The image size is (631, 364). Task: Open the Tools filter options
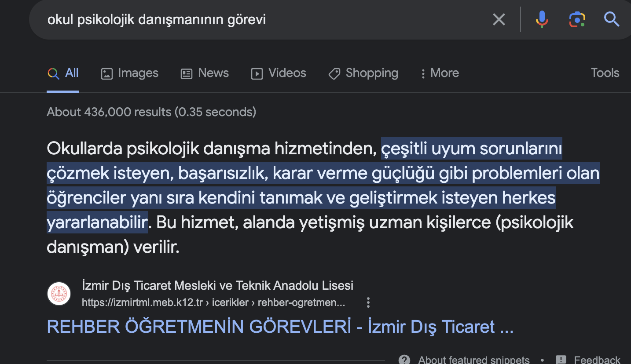click(x=605, y=73)
